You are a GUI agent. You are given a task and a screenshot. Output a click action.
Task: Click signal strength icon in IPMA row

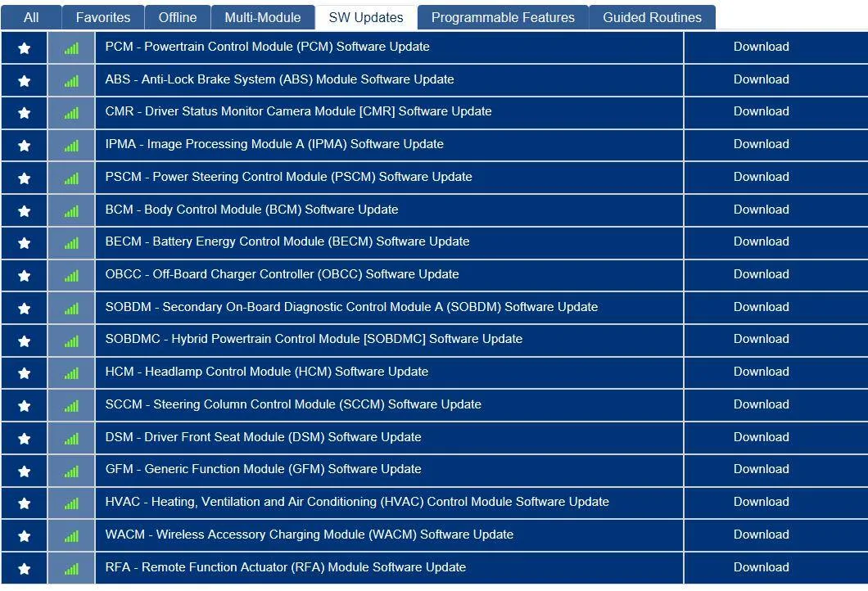click(71, 146)
